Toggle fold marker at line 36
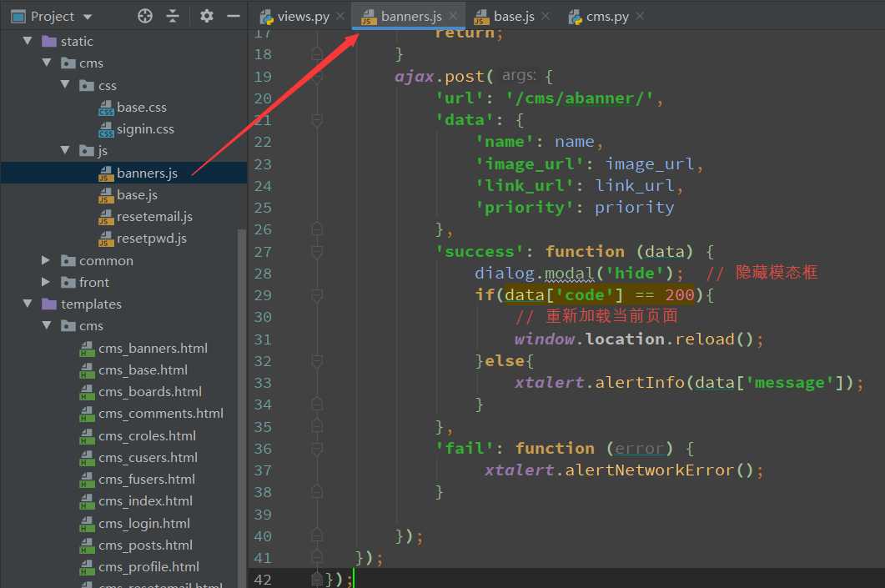The height and width of the screenshot is (588, 885). point(316,448)
